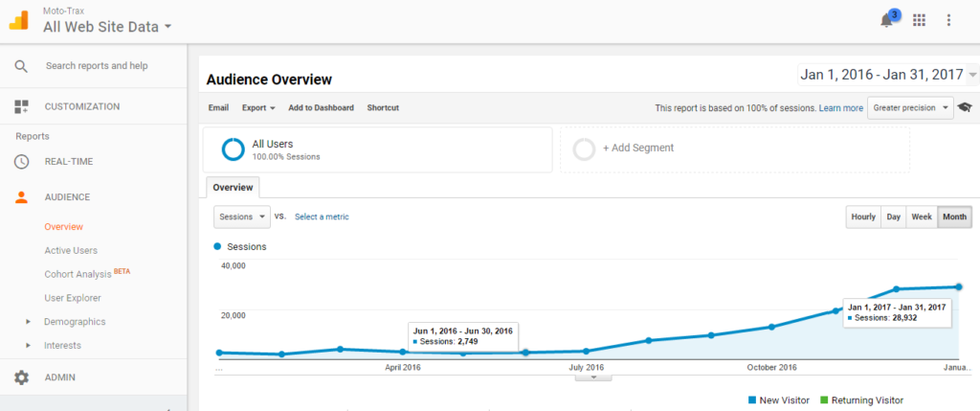
Task: Switch the chart to Hourly view
Action: [863, 217]
